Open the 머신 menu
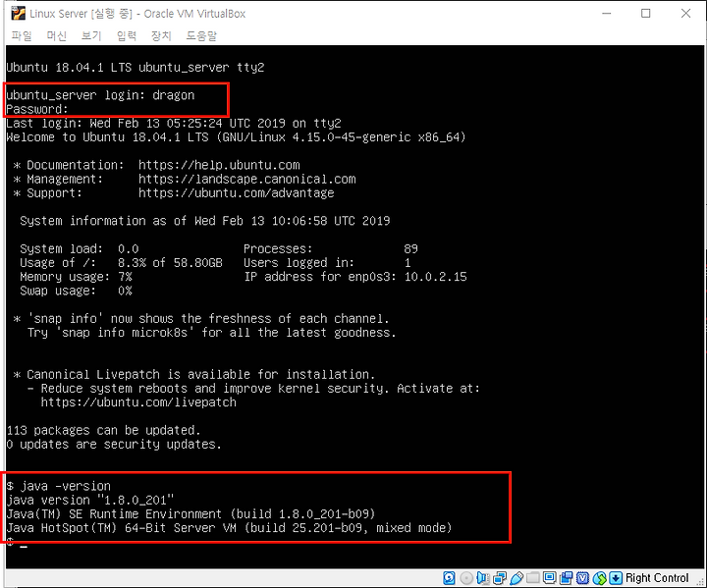 pyautogui.click(x=56, y=35)
